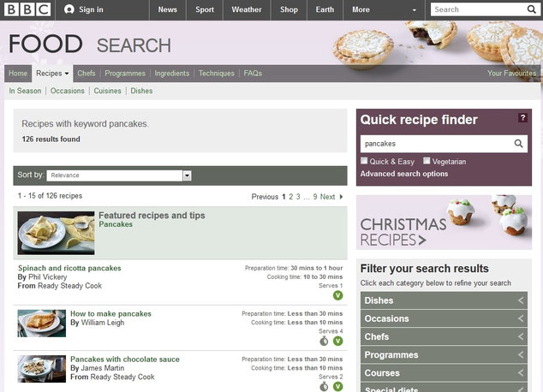
Task: Open How to make pancakes recipe
Action: pyautogui.click(x=110, y=314)
